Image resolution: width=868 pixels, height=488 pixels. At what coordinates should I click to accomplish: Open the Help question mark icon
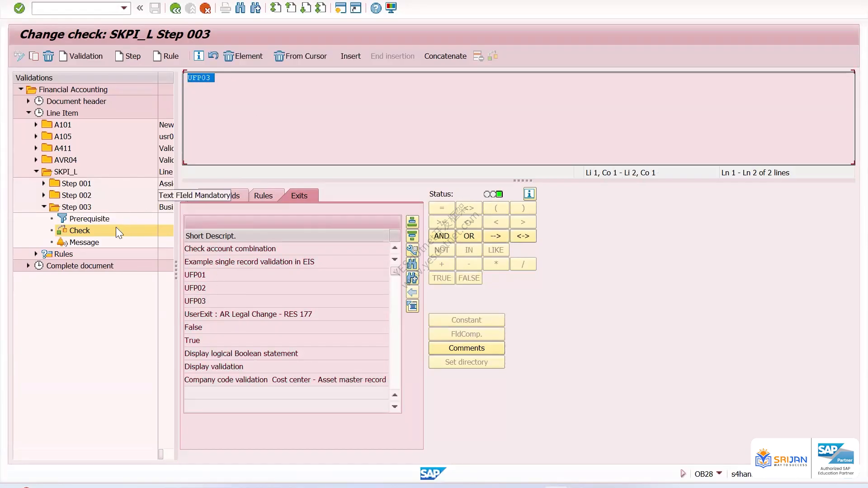click(376, 8)
